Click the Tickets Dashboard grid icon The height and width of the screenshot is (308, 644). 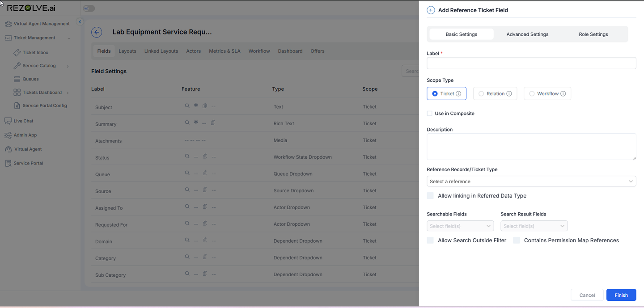17,93
